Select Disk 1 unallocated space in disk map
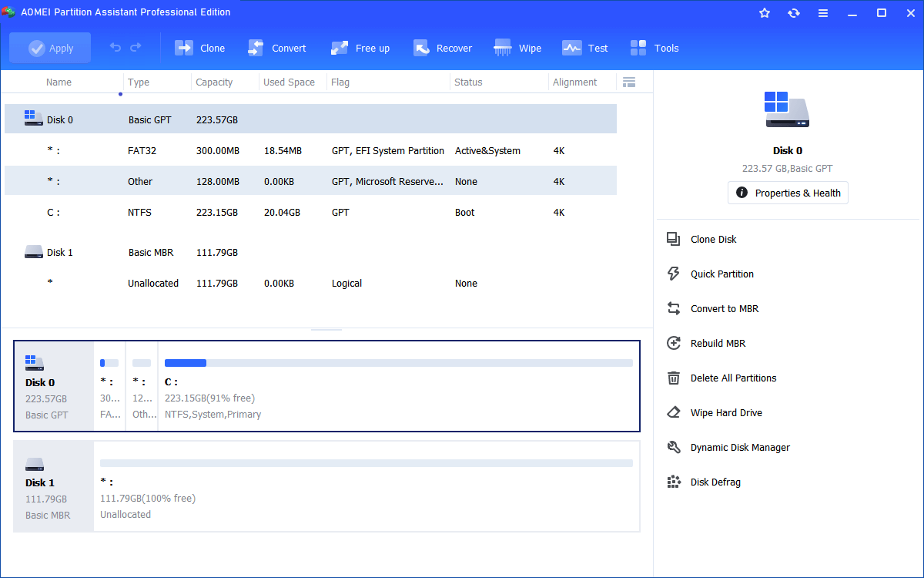This screenshot has width=924, height=578. [367, 486]
